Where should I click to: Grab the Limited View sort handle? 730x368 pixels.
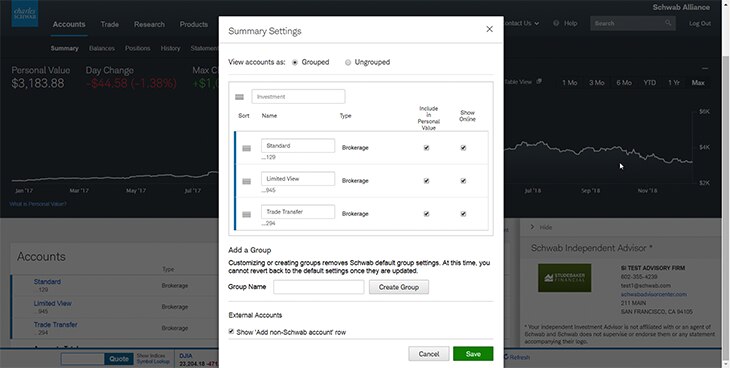pyautogui.click(x=247, y=181)
